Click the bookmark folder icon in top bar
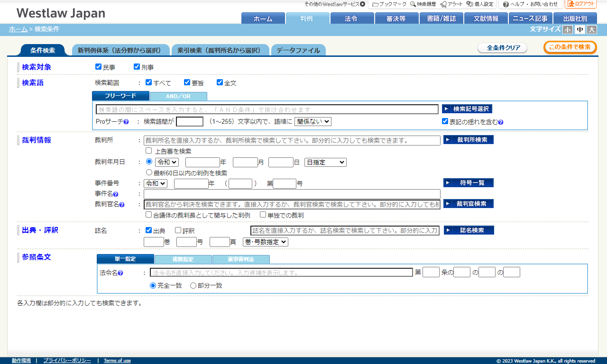The width and height of the screenshot is (607, 364). coord(375,4)
